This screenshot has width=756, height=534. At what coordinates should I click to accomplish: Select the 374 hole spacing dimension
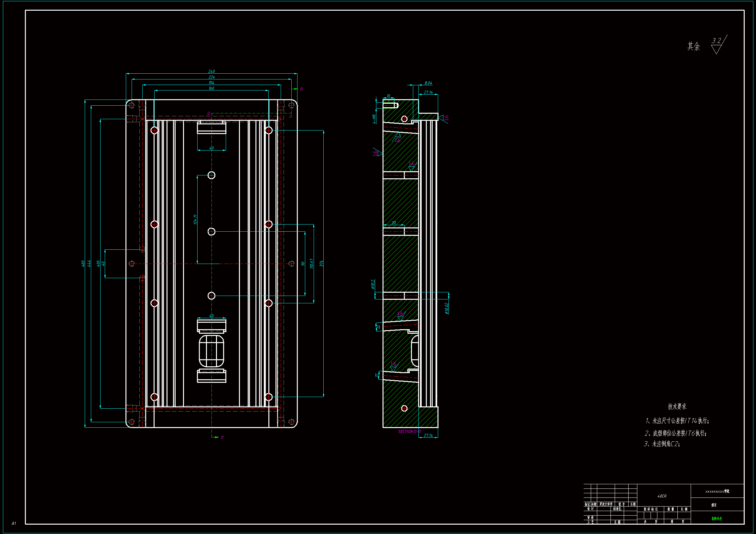[x=321, y=264]
